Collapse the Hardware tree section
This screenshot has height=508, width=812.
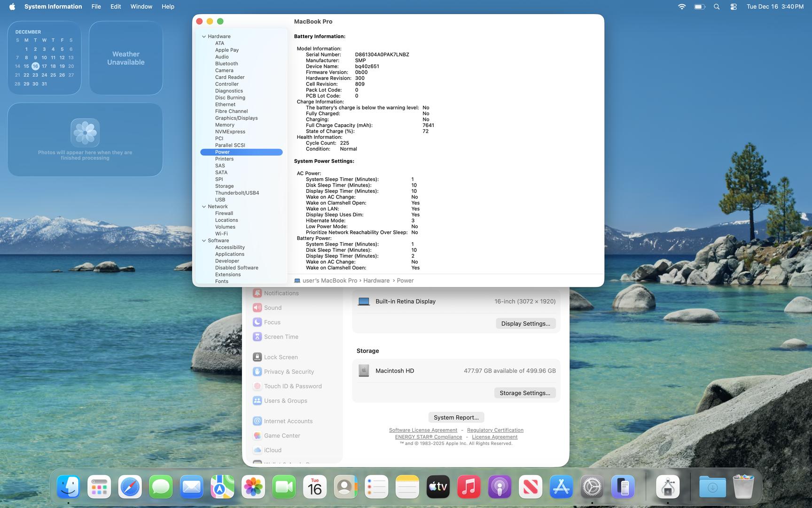[x=204, y=37]
